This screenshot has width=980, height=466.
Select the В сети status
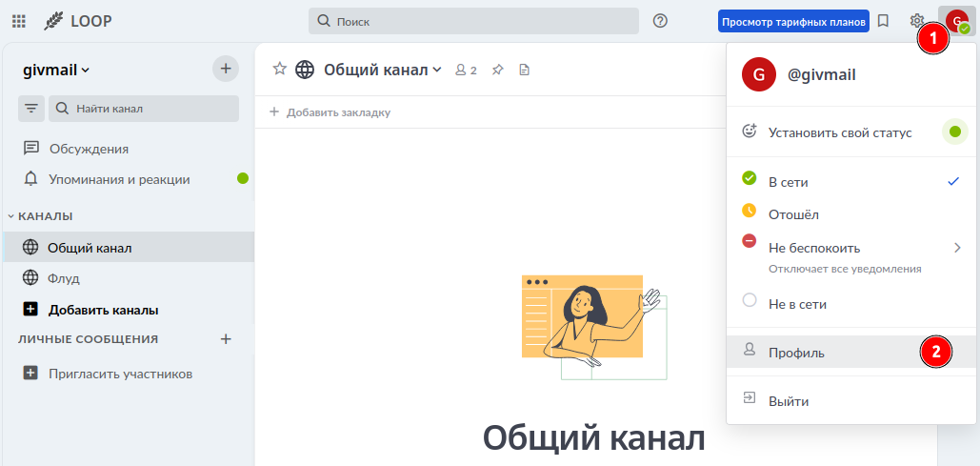(788, 182)
